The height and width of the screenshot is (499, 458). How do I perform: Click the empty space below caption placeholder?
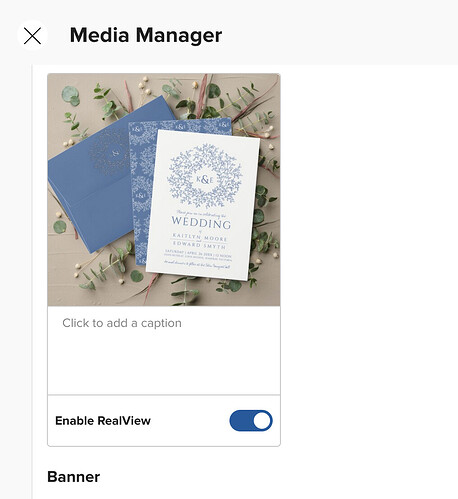[164, 363]
